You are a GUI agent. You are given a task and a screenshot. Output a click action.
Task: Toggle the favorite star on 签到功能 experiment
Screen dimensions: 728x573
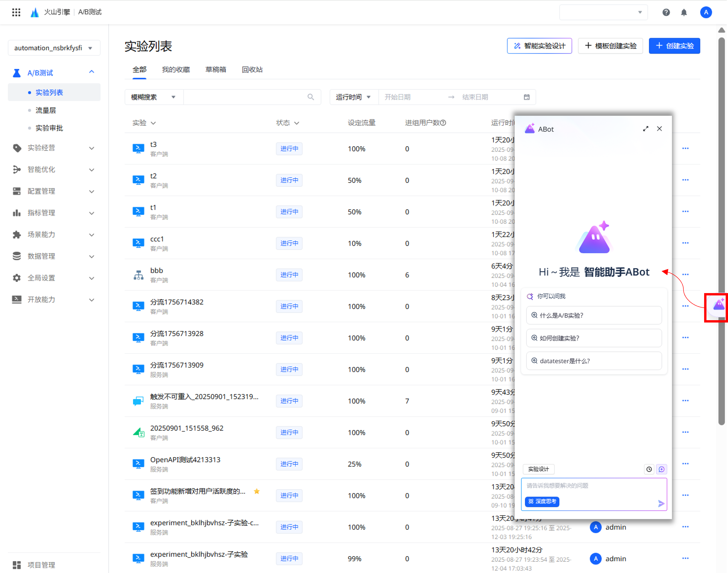(x=257, y=491)
